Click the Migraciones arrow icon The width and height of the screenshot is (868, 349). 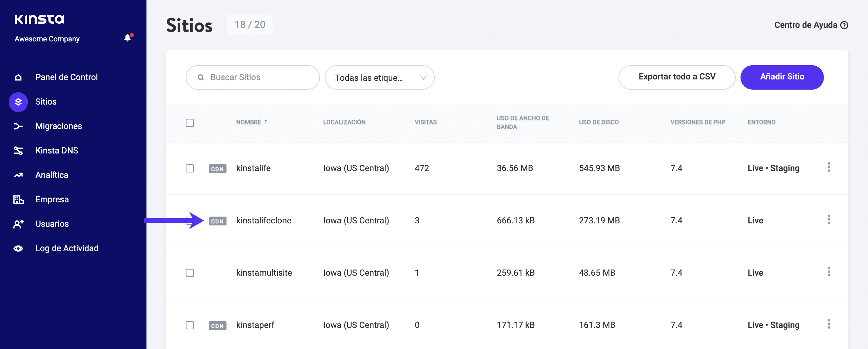tap(18, 126)
